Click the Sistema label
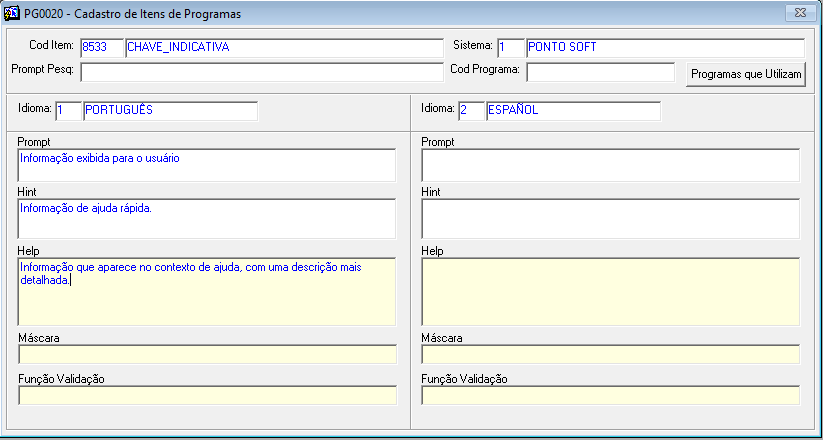 click(473, 45)
